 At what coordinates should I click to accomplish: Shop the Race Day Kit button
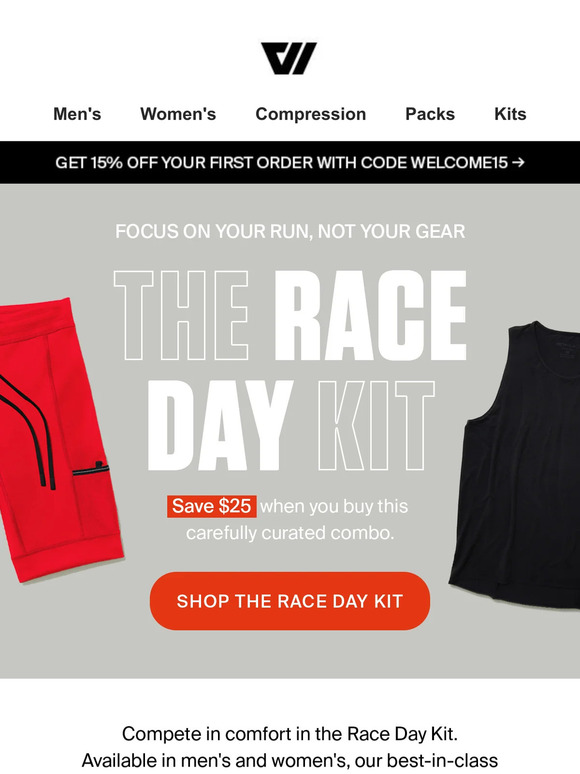pyautogui.click(x=290, y=601)
